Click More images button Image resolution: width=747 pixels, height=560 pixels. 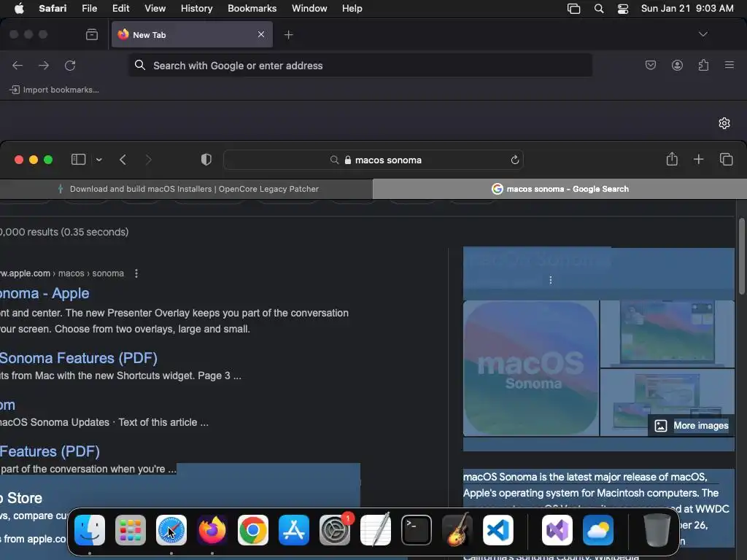coord(692,426)
